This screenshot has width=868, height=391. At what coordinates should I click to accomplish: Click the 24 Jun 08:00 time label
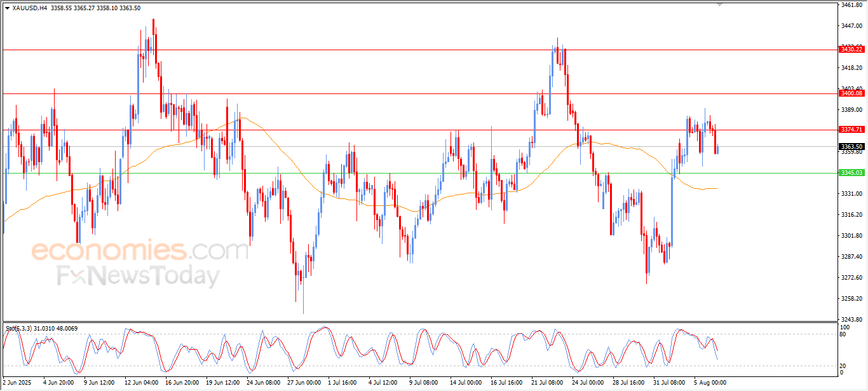point(264,383)
